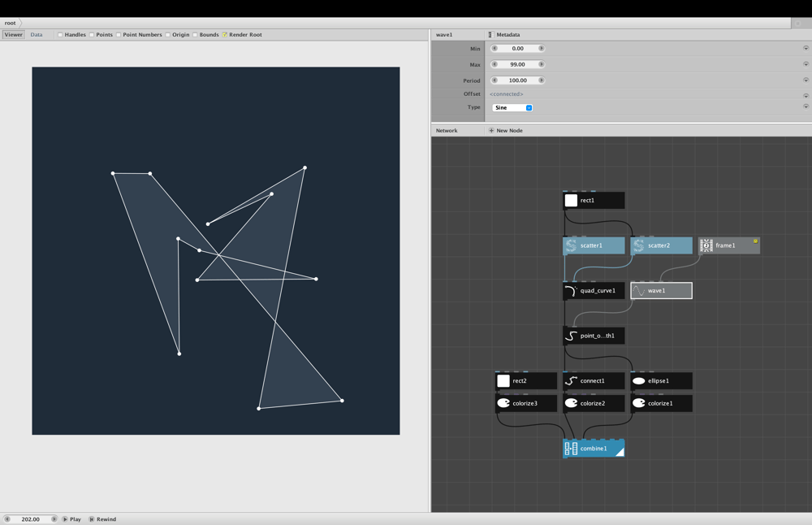Click the Max value field showing 99.00
This screenshot has height=525, width=812.
pyautogui.click(x=518, y=64)
